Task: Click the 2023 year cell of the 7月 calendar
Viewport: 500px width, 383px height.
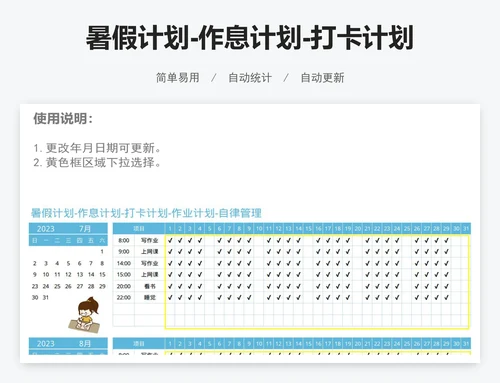Action: [x=46, y=229]
